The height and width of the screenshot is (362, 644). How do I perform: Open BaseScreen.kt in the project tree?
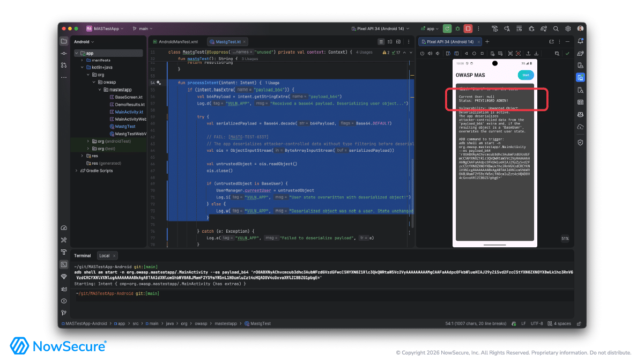pyautogui.click(x=127, y=97)
